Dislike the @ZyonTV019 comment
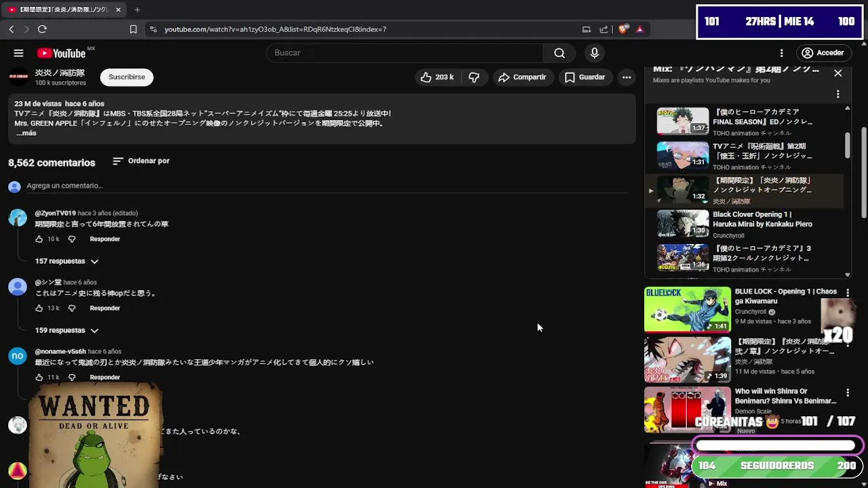The width and height of the screenshot is (868, 488). click(x=72, y=239)
